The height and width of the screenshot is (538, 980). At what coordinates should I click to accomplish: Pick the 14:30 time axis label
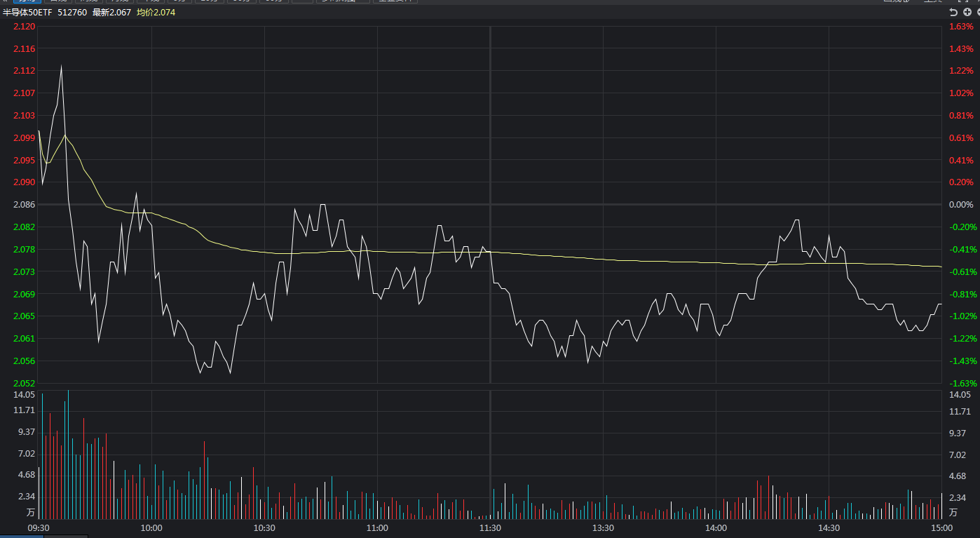[829, 527]
